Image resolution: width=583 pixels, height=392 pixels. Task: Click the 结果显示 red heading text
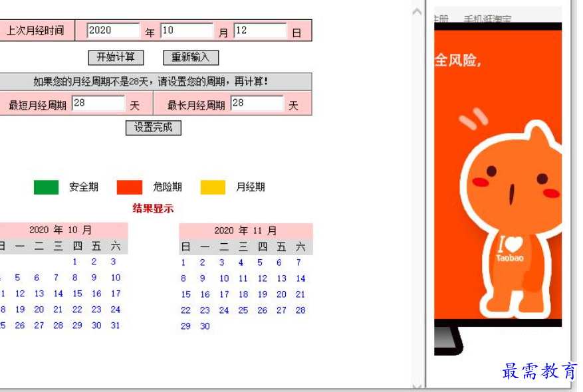pos(153,209)
